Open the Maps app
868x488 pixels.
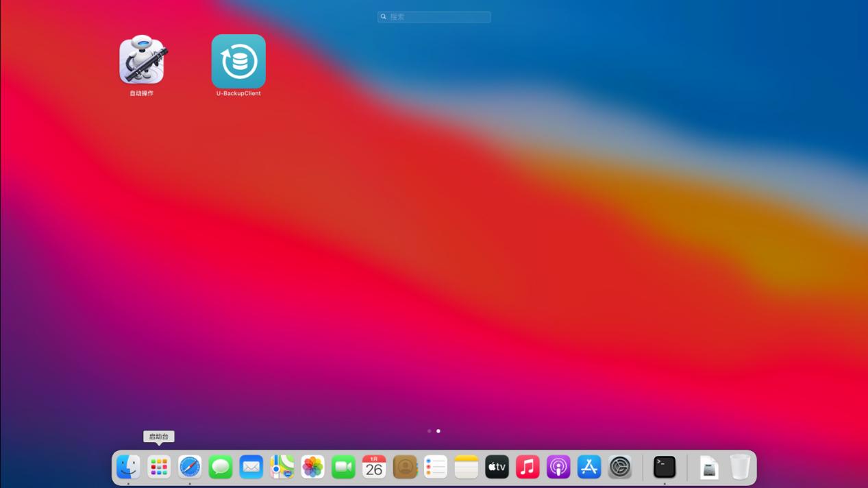(x=282, y=467)
